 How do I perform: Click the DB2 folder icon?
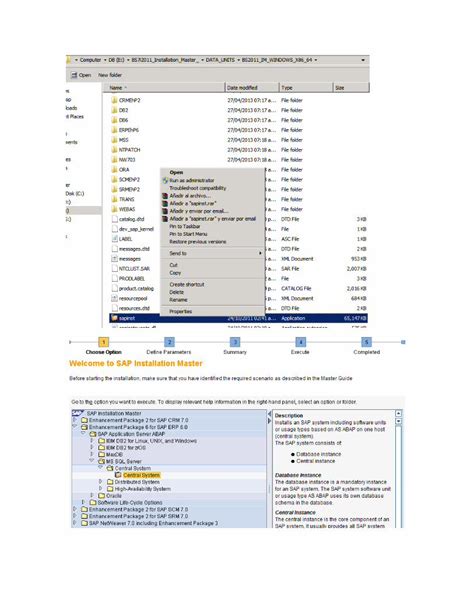point(114,110)
